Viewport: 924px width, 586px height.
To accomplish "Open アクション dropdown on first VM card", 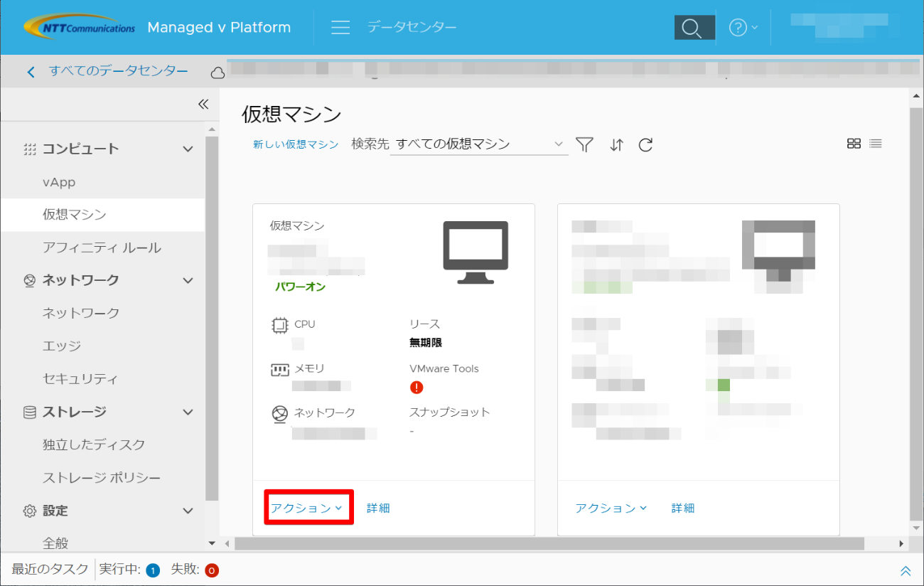I will (307, 508).
